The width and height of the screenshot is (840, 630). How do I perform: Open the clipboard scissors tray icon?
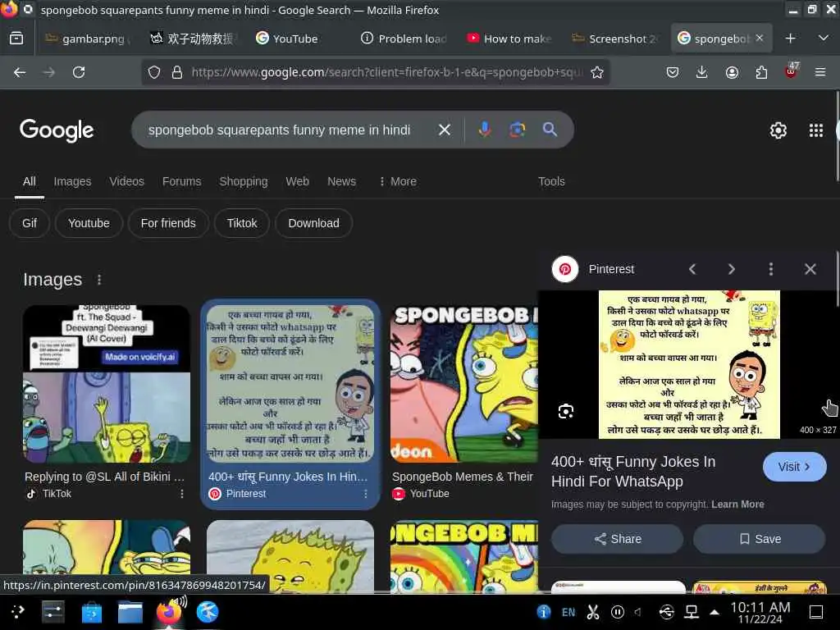coord(592,612)
